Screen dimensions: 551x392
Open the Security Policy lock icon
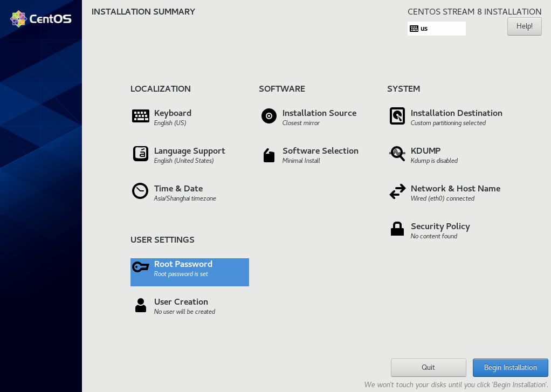(x=397, y=229)
